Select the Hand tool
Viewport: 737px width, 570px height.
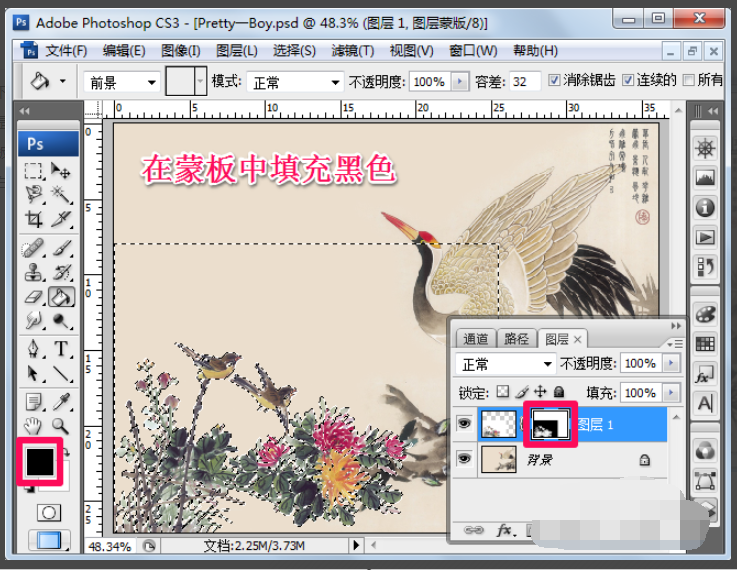[x=33, y=426]
